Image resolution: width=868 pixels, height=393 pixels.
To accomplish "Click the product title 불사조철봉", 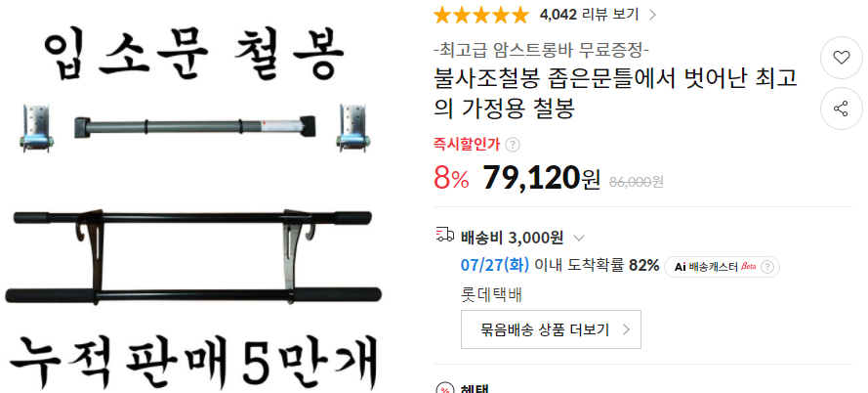I will pyautogui.click(x=615, y=94).
